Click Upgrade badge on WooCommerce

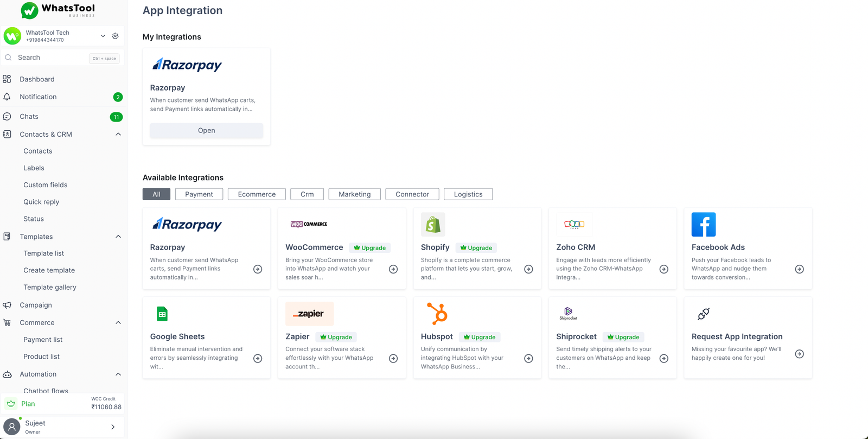(369, 248)
